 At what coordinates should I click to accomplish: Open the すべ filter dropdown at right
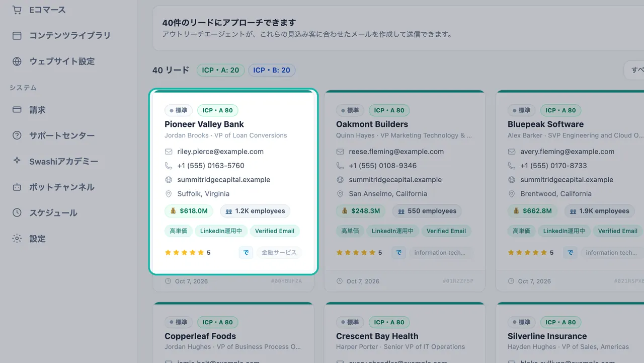[634, 70]
